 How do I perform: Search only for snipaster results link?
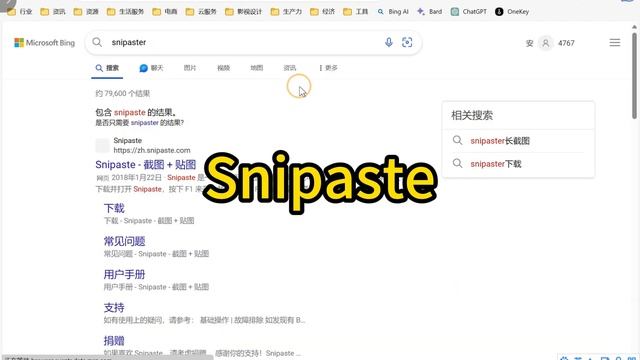[144, 123]
